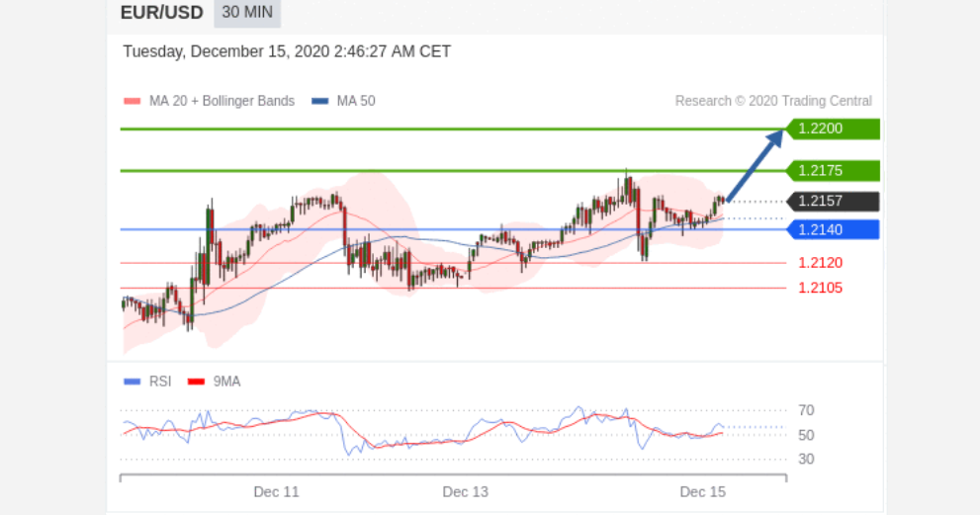Image resolution: width=980 pixels, height=515 pixels.
Task: Click the 1.2157 current price tag
Action: 833,202
